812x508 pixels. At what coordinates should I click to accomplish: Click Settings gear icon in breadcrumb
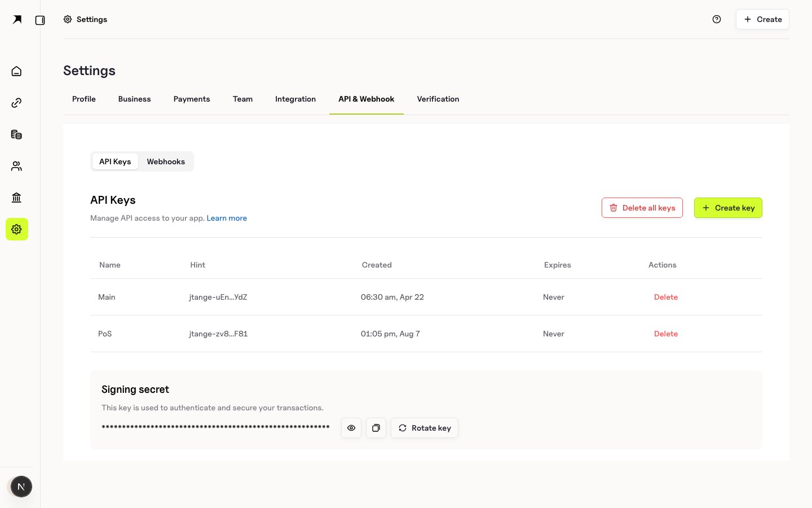[68, 19]
